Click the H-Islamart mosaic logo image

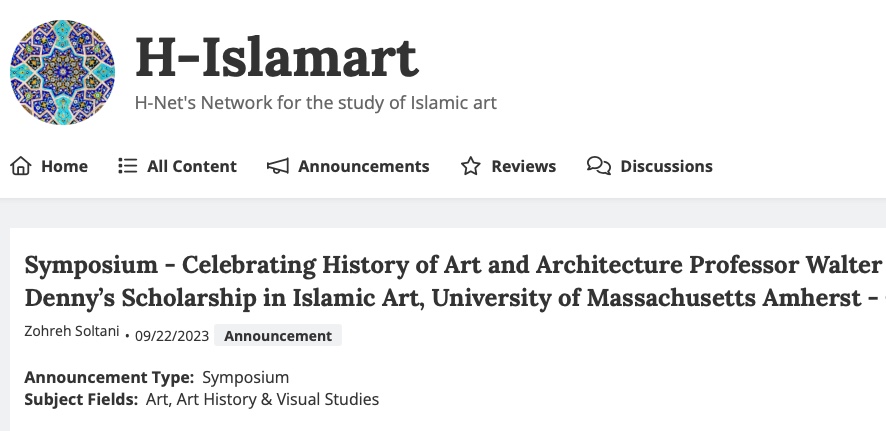(62, 72)
